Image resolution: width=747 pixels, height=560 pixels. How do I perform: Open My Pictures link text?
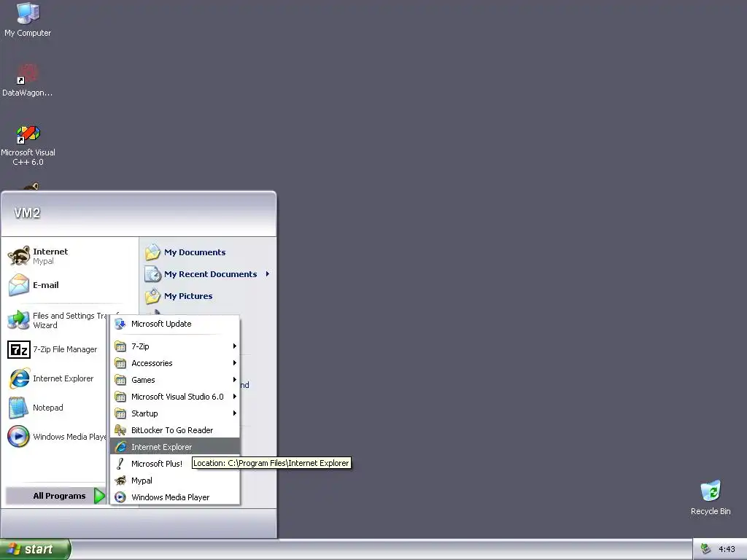(188, 296)
